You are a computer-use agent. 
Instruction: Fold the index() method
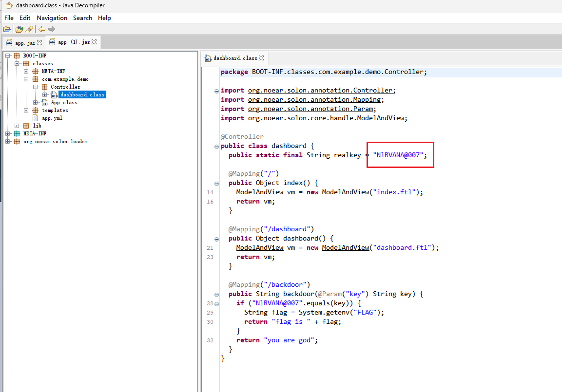coord(216,184)
